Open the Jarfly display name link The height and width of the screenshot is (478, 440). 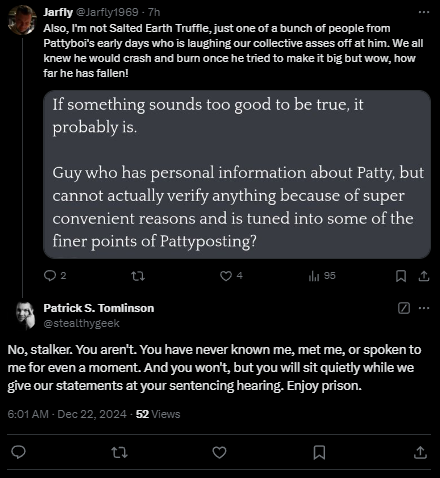coord(58,12)
